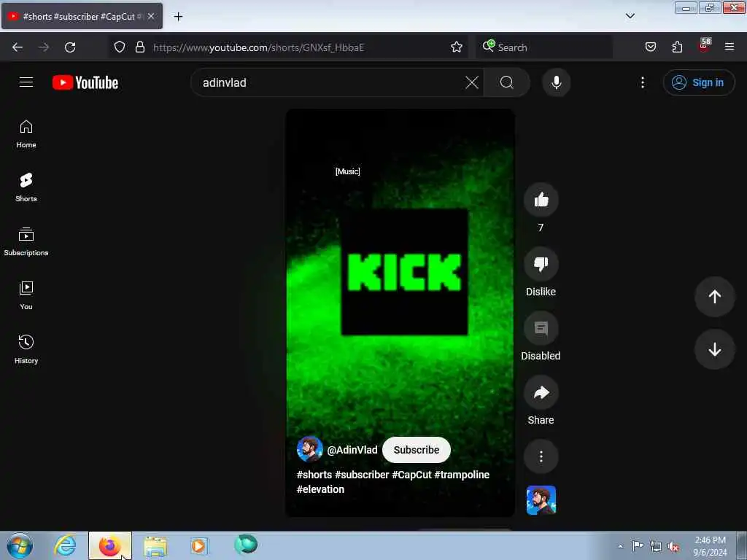Open the You section in sidebar
The width and height of the screenshot is (747, 560).
[26, 296]
